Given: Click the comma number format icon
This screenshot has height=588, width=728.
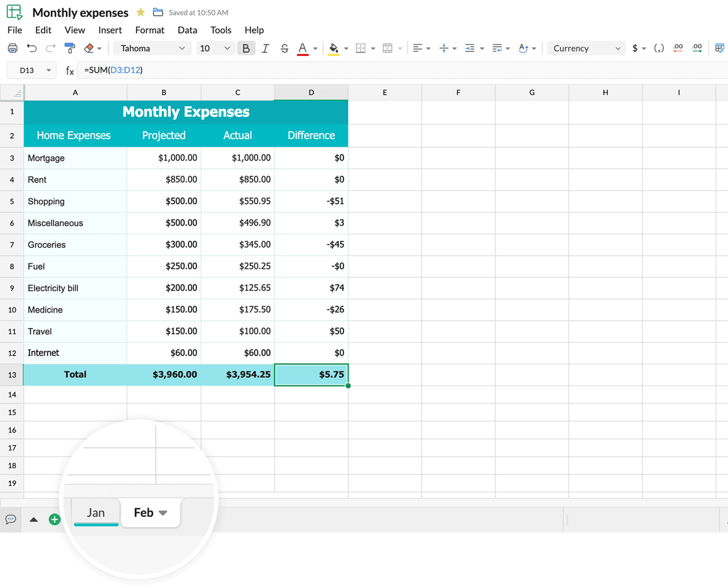Looking at the screenshot, I should point(659,48).
